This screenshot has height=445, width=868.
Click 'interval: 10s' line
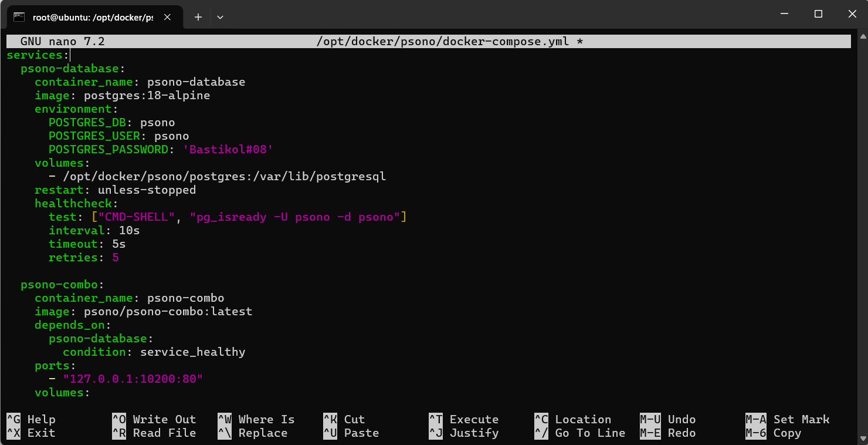tap(94, 231)
